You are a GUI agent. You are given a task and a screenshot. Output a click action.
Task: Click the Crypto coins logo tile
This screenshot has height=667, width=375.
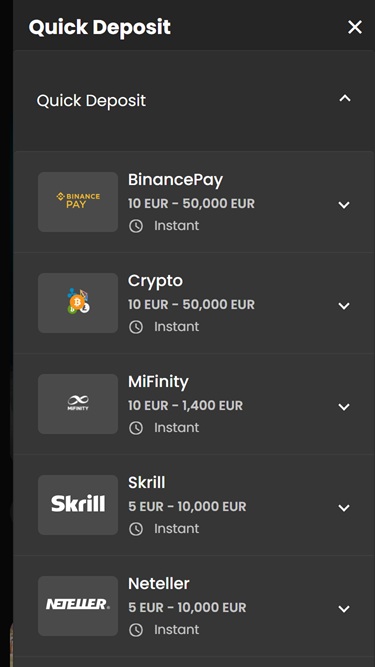tap(78, 303)
